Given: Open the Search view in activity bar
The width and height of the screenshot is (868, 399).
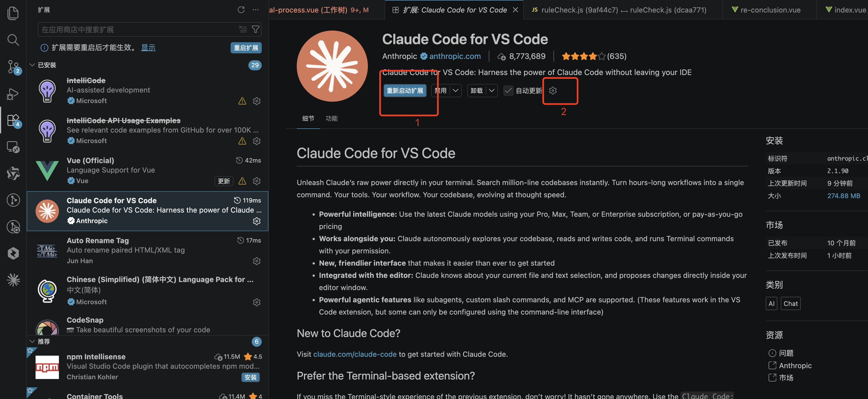Looking at the screenshot, I should tap(13, 40).
